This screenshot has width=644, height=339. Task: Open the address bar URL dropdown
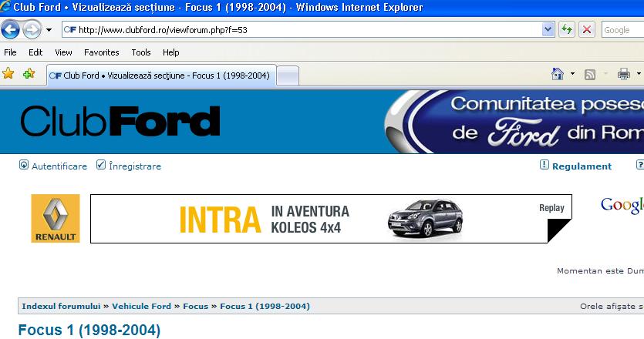pyautogui.click(x=548, y=30)
